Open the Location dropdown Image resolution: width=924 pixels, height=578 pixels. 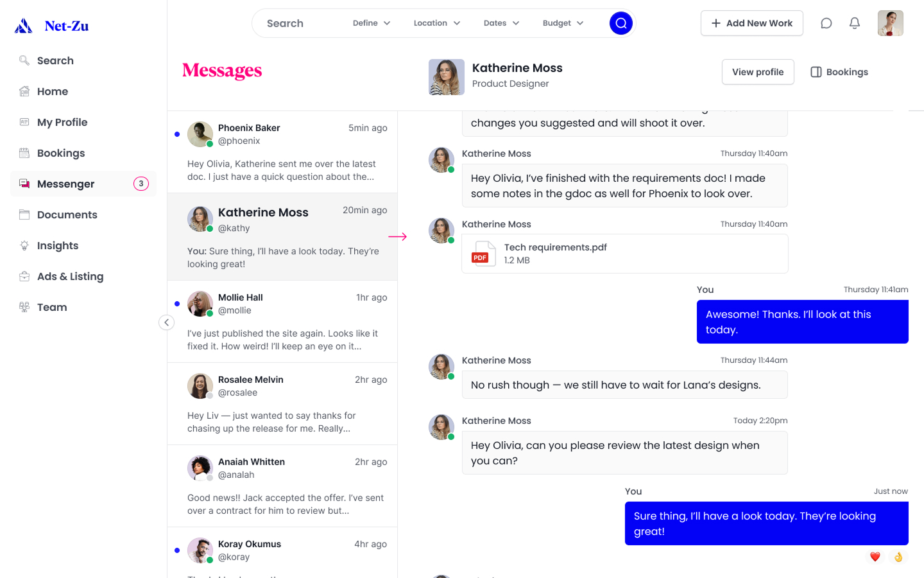click(437, 23)
